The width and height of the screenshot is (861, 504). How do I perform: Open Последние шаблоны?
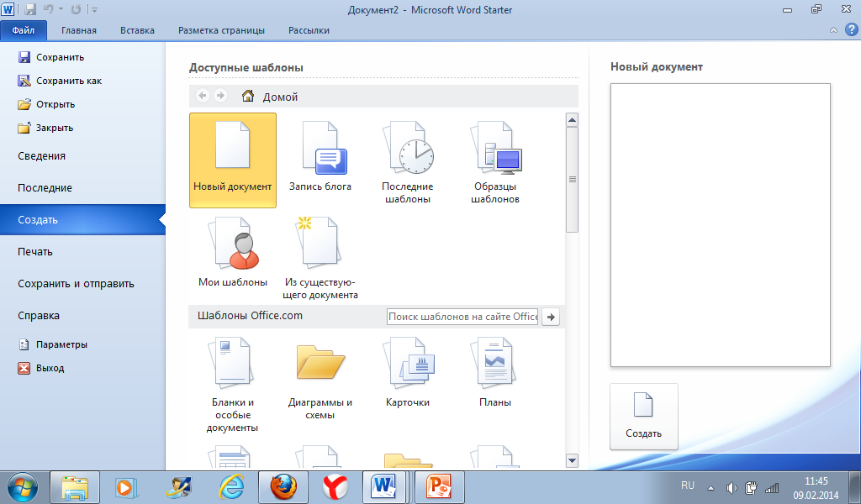tap(408, 163)
